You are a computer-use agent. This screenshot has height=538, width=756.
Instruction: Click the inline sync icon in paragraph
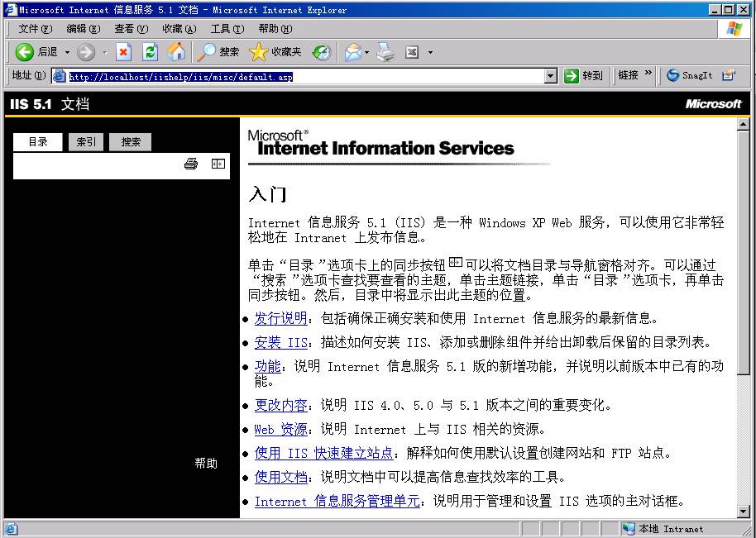click(x=455, y=263)
